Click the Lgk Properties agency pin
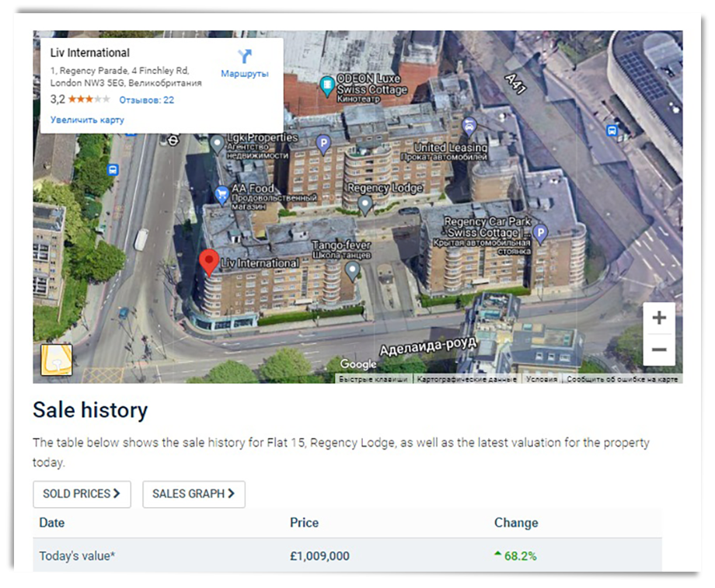 [x=218, y=144]
